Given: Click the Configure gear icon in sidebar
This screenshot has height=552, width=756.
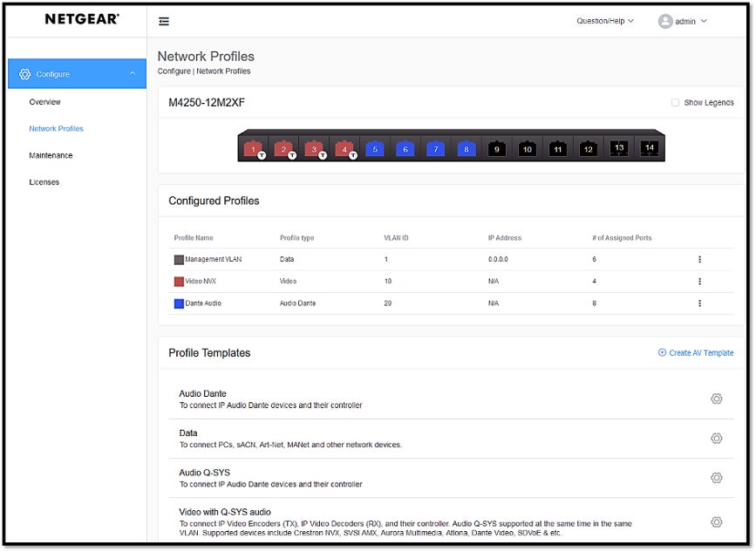Looking at the screenshot, I should (x=24, y=74).
